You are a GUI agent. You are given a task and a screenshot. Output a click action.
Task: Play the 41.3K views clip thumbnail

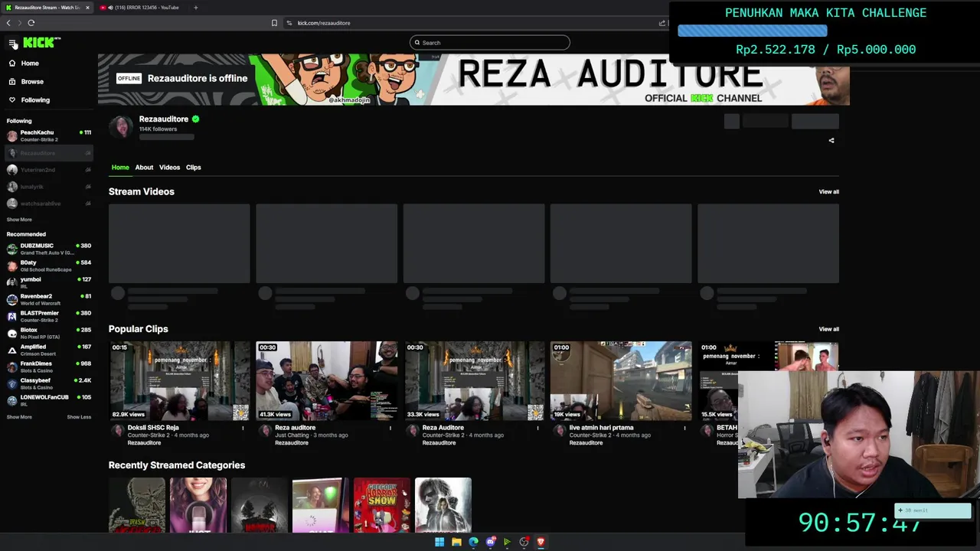[x=327, y=381]
